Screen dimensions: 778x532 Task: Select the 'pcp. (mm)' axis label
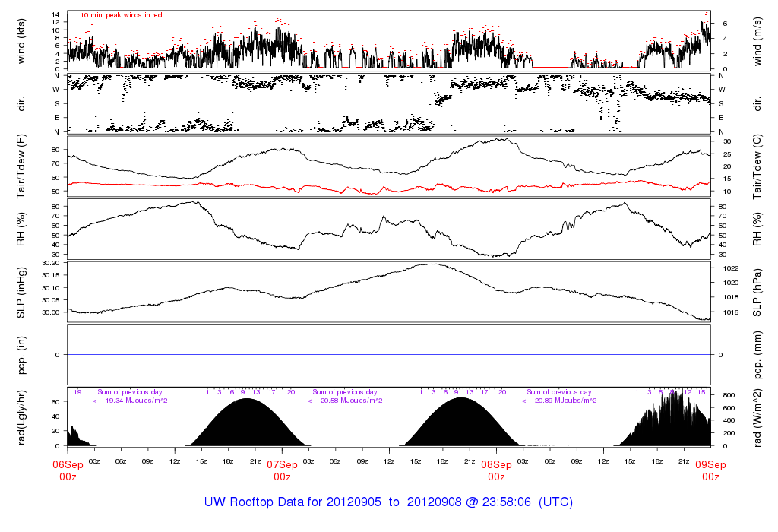757,354
